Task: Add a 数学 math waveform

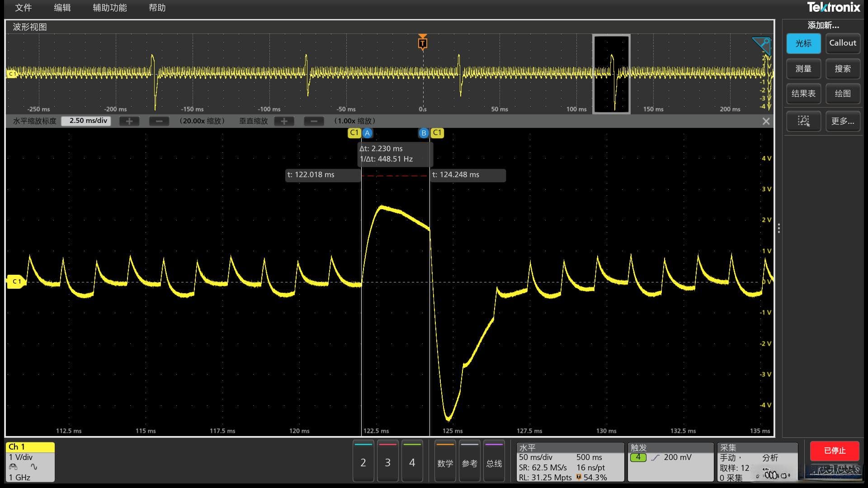Action: tap(445, 462)
